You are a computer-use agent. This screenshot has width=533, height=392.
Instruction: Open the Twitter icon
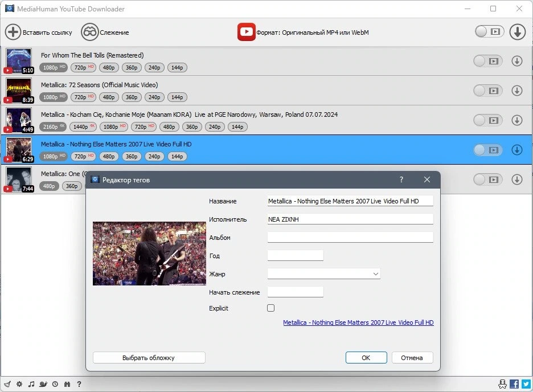(x=526, y=384)
